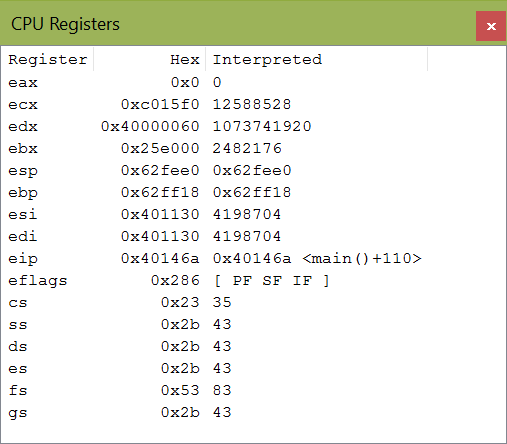This screenshot has height=444, width=507.
Task: Select the ds segment register row
Action: coord(253,346)
